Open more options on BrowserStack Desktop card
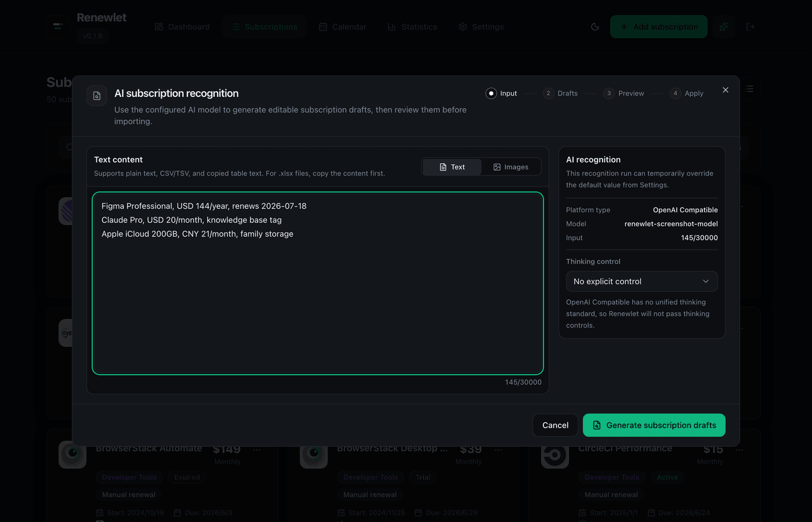 [498, 449]
